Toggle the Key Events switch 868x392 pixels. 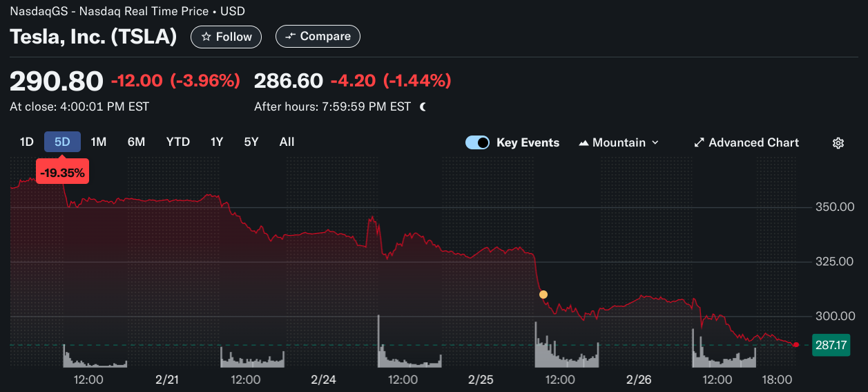pos(478,142)
